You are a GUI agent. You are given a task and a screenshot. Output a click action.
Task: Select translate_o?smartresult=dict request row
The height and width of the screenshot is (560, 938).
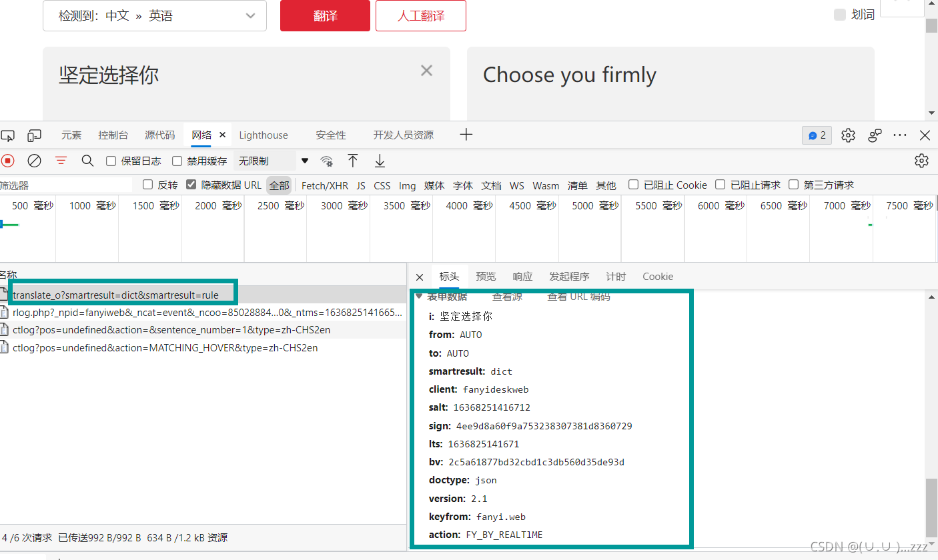[203, 295]
